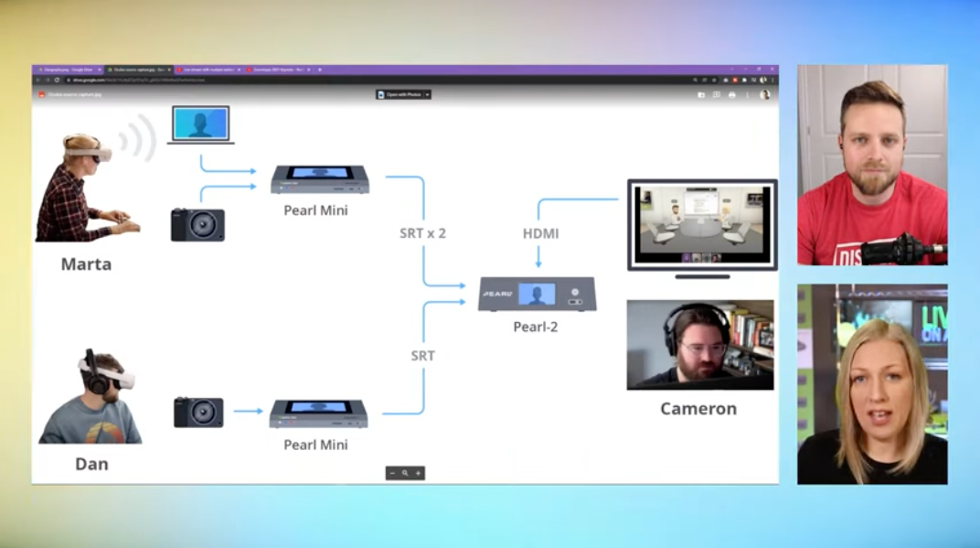Click the virtual meeting room monitor image
Image resolution: width=980 pixels, height=548 pixels.
coord(702,229)
